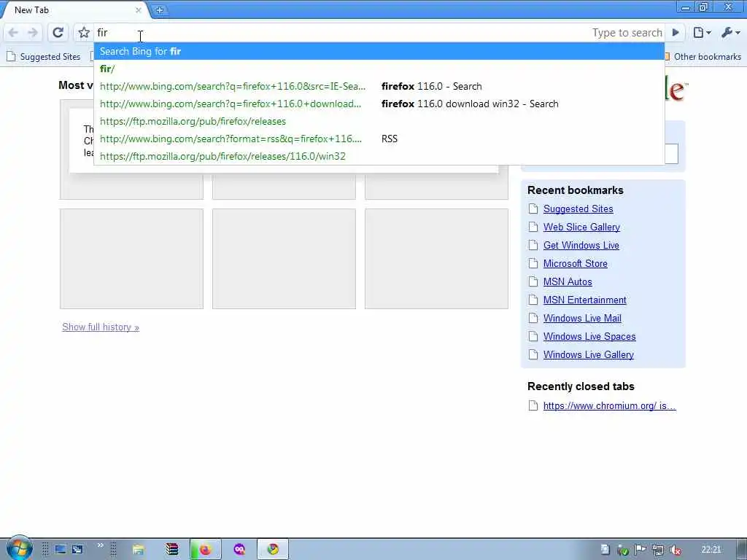Click Show desktop quick launch icon
Screen dimensions: 747x560
click(61, 550)
